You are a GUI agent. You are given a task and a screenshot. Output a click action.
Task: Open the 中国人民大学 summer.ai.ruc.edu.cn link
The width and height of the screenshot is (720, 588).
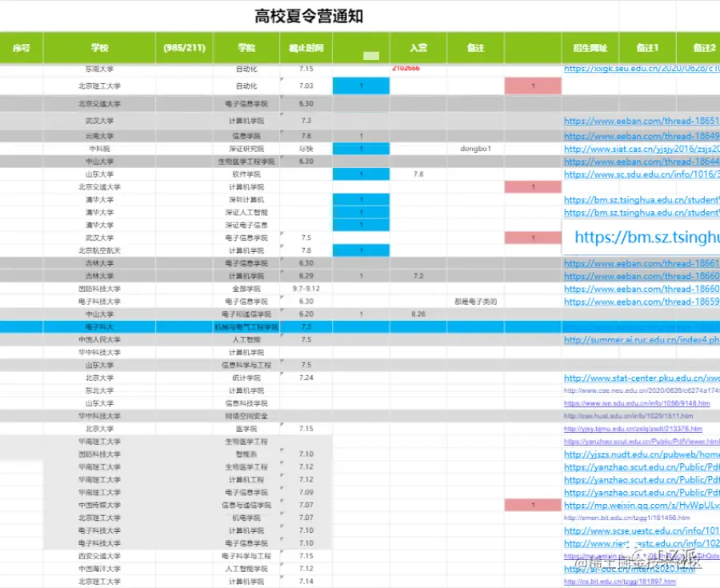coord(640,339)
